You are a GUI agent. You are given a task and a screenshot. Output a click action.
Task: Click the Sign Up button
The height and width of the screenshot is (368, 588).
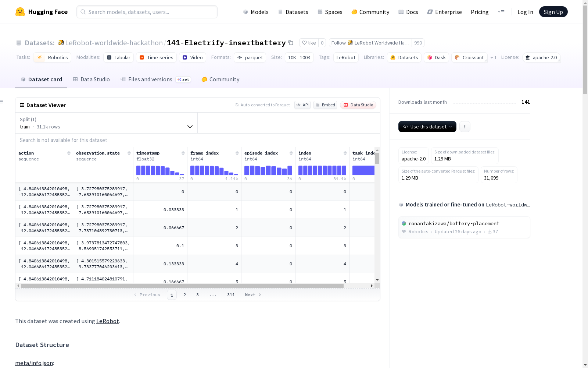(553, 12)
